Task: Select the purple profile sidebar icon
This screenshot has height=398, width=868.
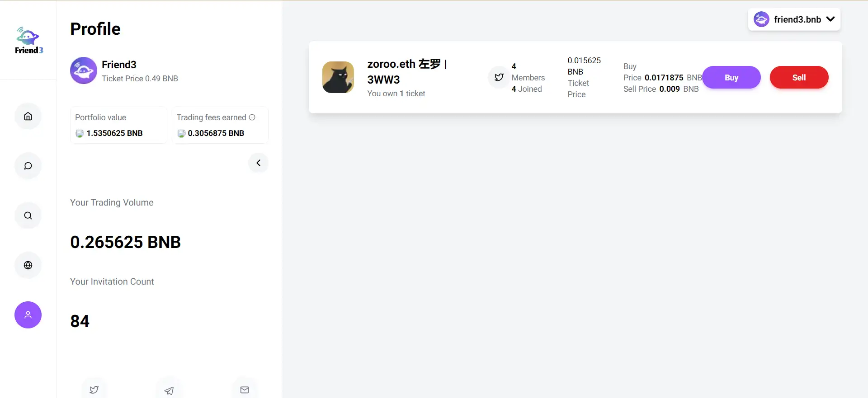Action: pyautogui.click(x=28, y=315)
